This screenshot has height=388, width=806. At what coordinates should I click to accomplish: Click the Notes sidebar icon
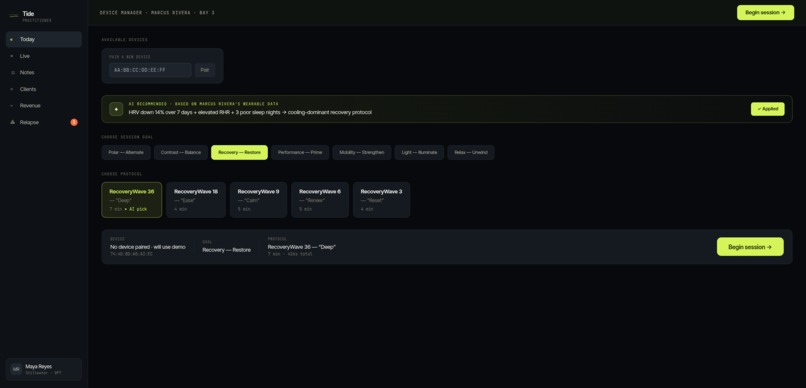[x=12, y=72]
